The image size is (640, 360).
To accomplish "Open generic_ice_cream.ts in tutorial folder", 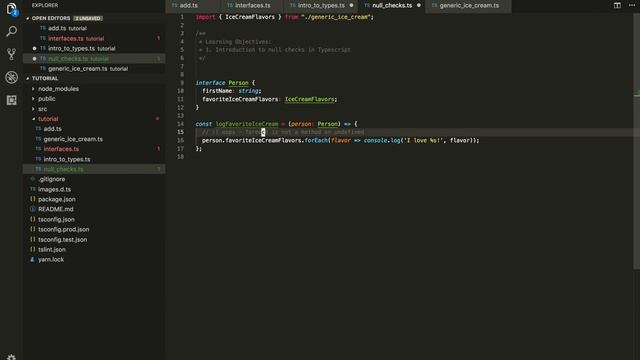I will 94,139.
